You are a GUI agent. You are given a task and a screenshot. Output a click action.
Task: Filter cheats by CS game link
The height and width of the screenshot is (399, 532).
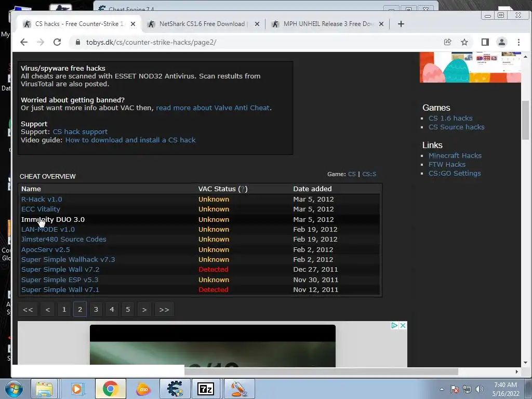(x=352, y=174)
